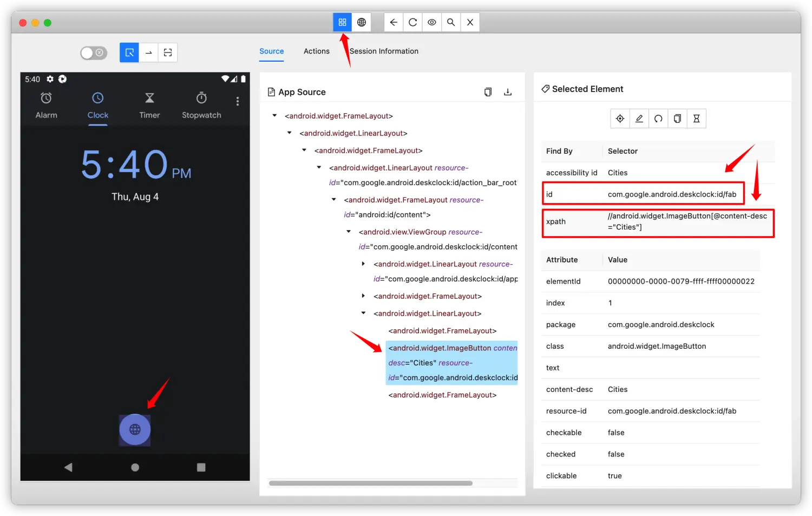Copy App Source XML to clipboard
The image size is (812, 516).
click(x=488, y=92)
